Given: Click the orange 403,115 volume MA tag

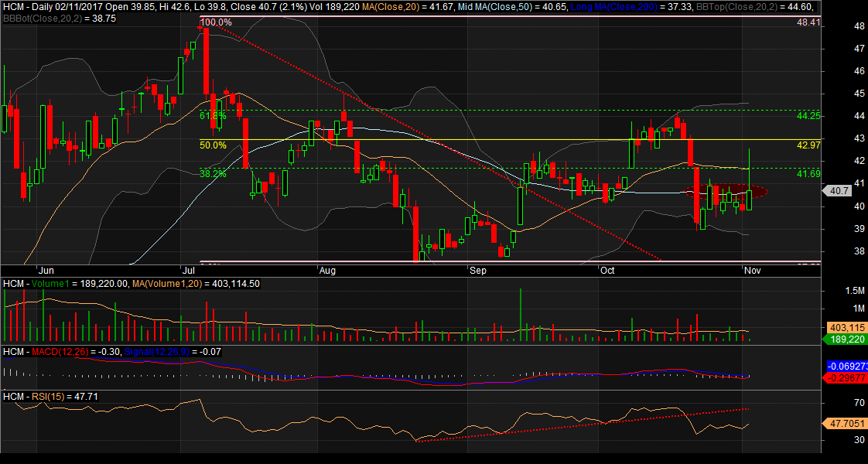Looking at the screenshot, I should point(843,327).
